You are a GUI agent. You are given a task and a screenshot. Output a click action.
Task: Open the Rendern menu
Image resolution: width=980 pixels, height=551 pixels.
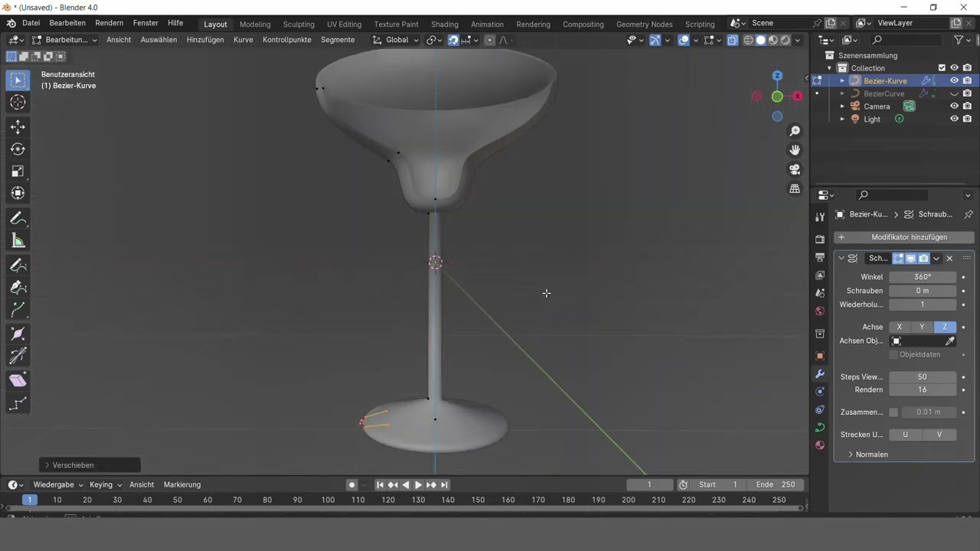click(x=109, y=23)
